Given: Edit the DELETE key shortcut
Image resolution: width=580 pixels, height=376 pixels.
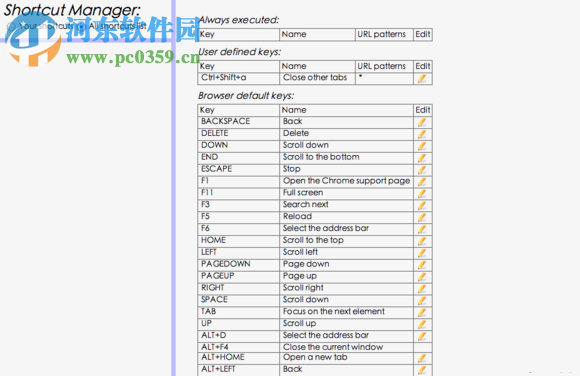Looking at the screenshot, I should pos(422,134).
